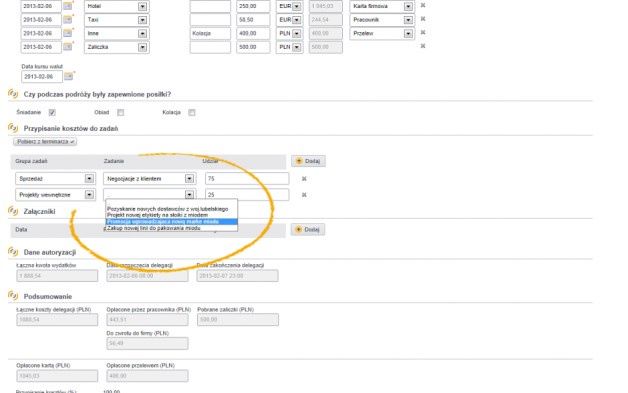
Task: Click the Opłacone kartą (PLN) field
Action: tap(57, 376)
